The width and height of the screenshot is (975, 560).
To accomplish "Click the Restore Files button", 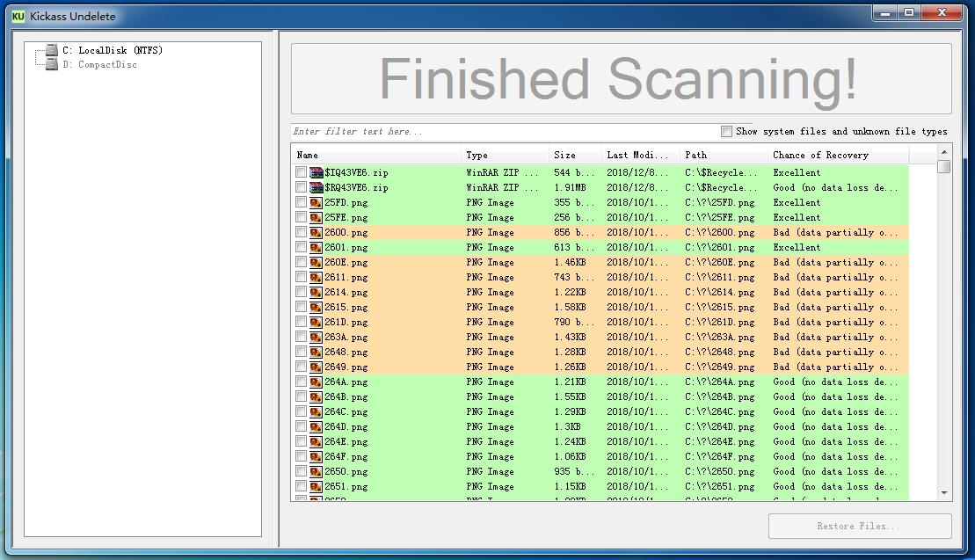I will pos(860,526).
